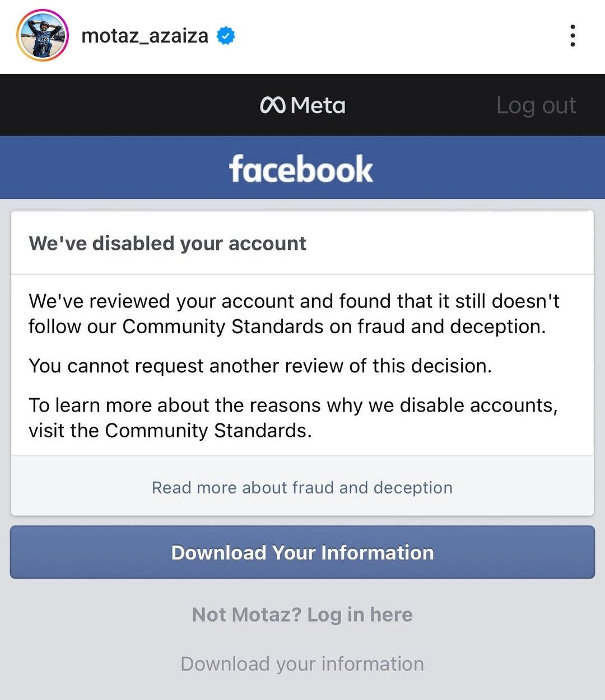Open the motaz_azaiza profile username
The width and height of the screenshot is (605, 700).
145,36
